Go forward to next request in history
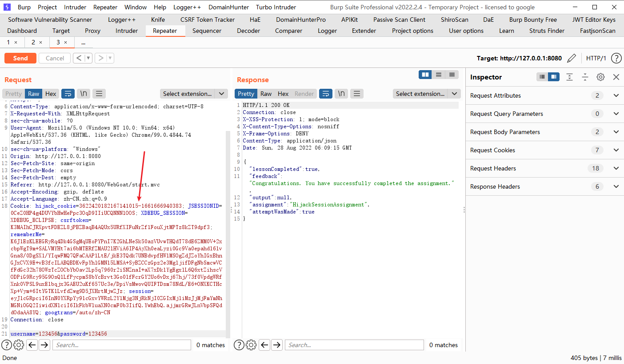The image size is (624, 364). coord(100,58)
